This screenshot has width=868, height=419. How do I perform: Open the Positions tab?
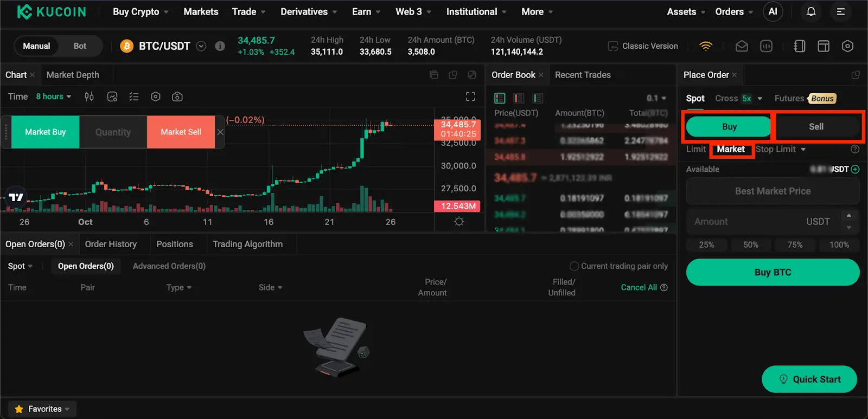(175, 244)
